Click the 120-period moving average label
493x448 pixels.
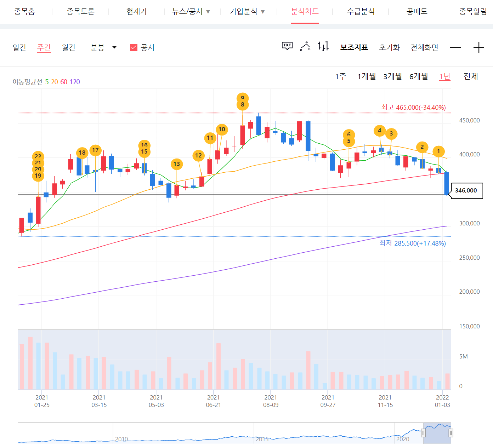point(75,82)
